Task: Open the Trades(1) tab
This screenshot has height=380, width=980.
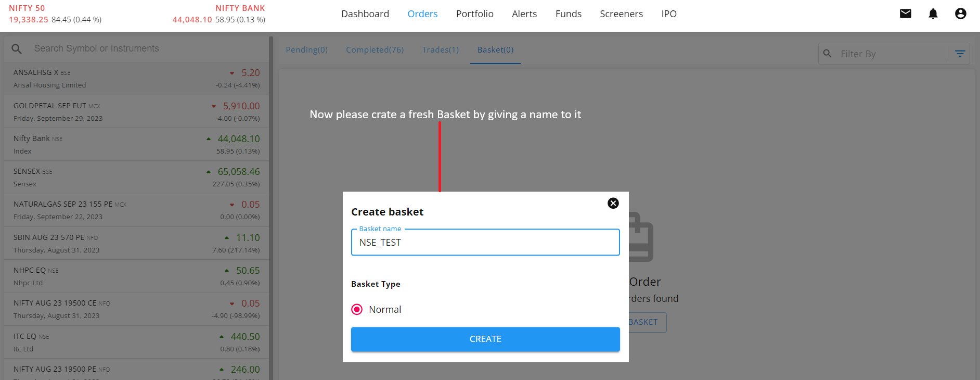Action: pos(440,50)
